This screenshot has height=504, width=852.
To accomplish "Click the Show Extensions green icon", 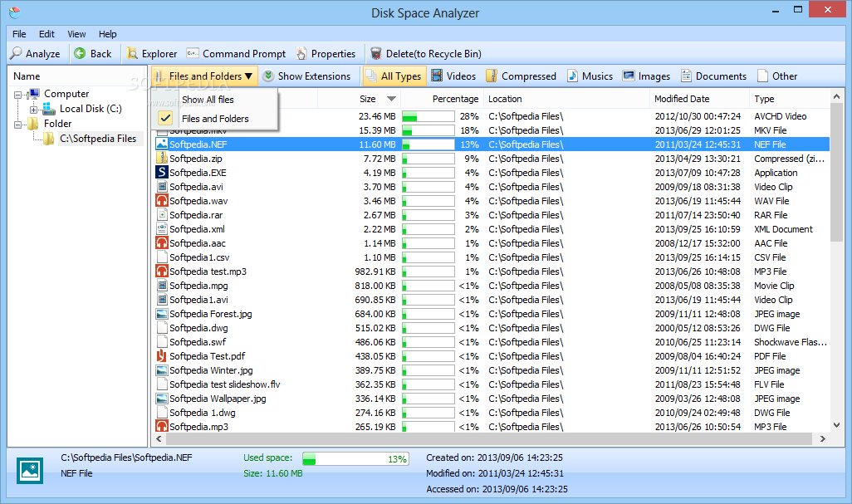I will 268,76.
